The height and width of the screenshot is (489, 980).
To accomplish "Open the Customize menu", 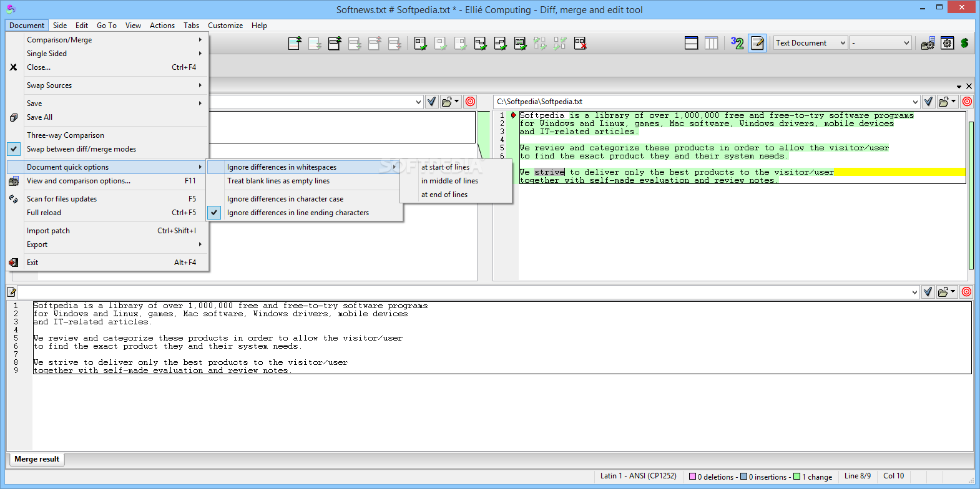I will [225, 26].
